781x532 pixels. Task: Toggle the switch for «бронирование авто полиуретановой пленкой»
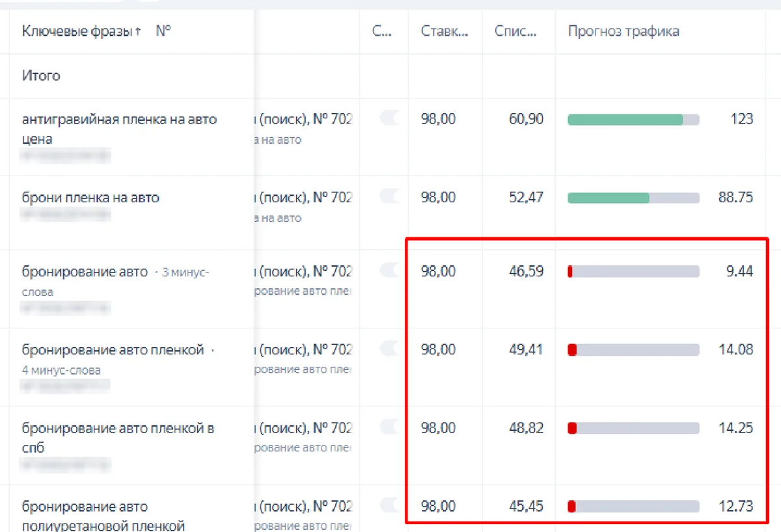[389, 505]
